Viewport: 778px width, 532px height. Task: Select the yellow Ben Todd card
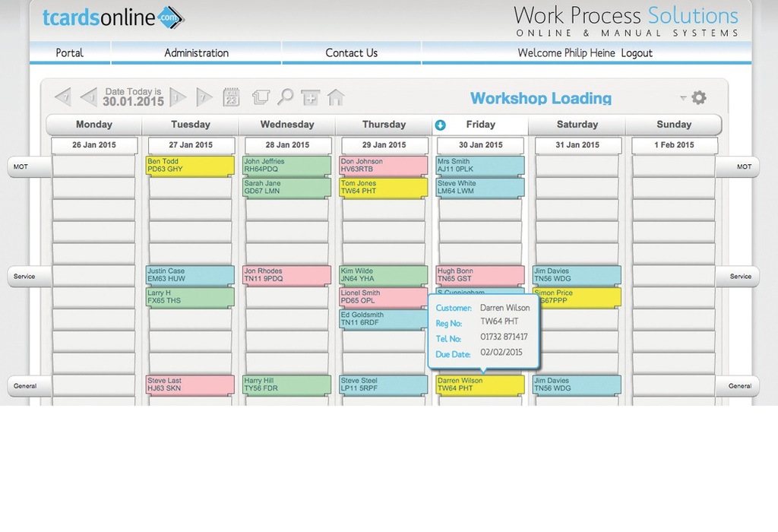click(190, 166)
